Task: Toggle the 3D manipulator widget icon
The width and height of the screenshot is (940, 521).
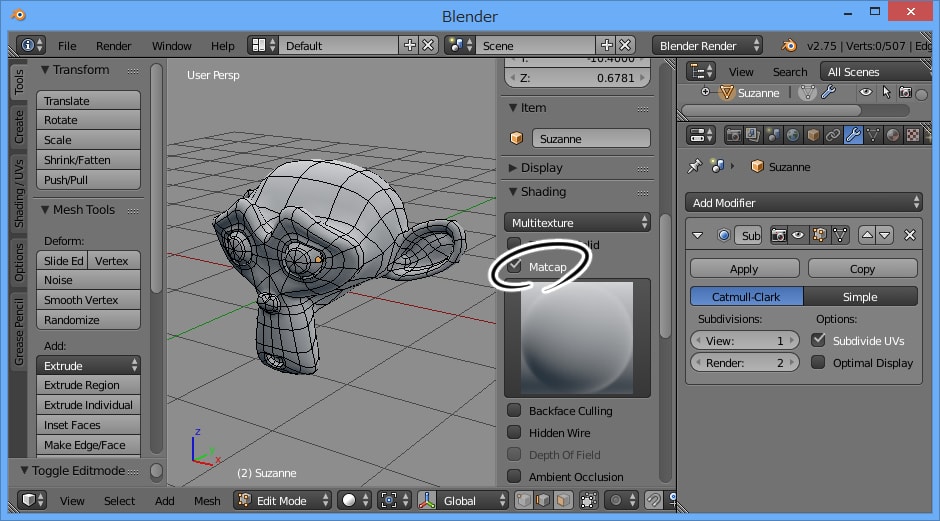Action: click(x=426, y=500)
